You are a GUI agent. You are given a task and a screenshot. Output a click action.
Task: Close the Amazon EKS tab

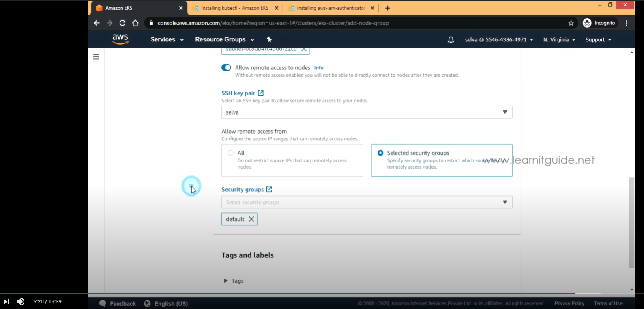pyautogui.click(x=181, y=8)
